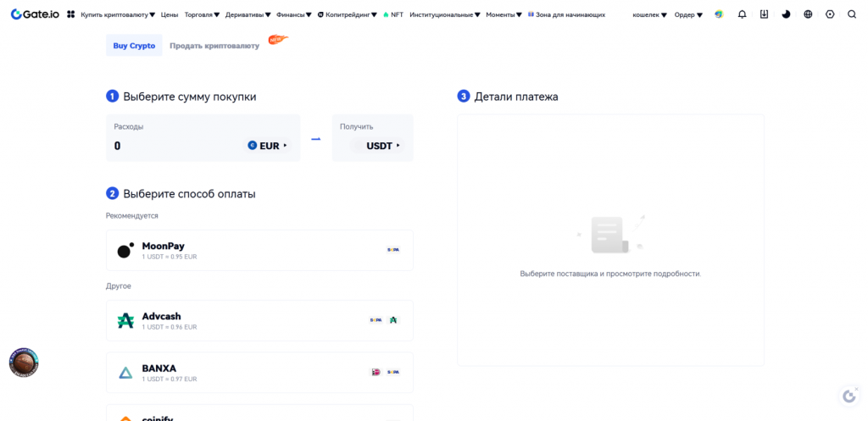Switch to the Buy Crypto tab
This screenshot has width=868, height=421.
tap(134, 46)
